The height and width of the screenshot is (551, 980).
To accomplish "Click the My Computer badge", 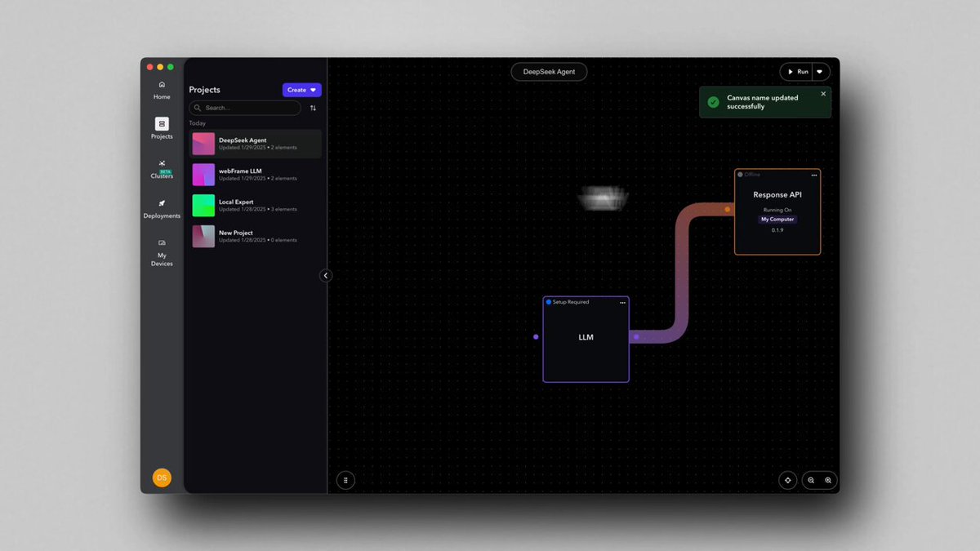I will [777, 220].
